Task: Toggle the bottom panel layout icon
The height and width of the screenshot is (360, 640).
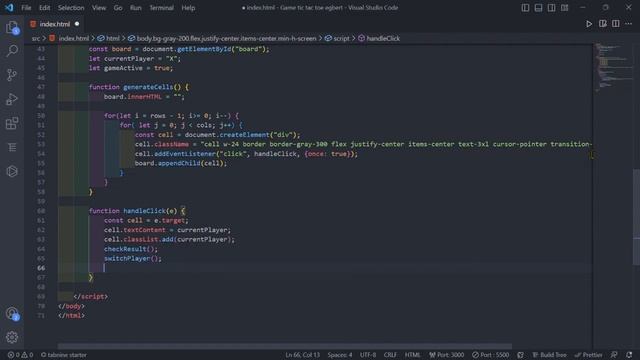Action: pyautogui.click(x=538, y=8)
